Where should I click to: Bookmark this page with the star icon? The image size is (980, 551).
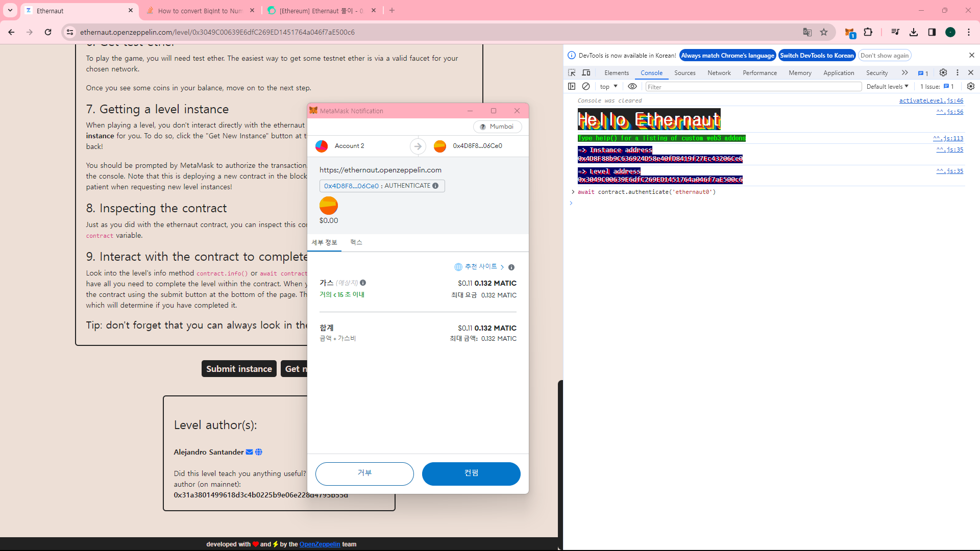point(824,32)
